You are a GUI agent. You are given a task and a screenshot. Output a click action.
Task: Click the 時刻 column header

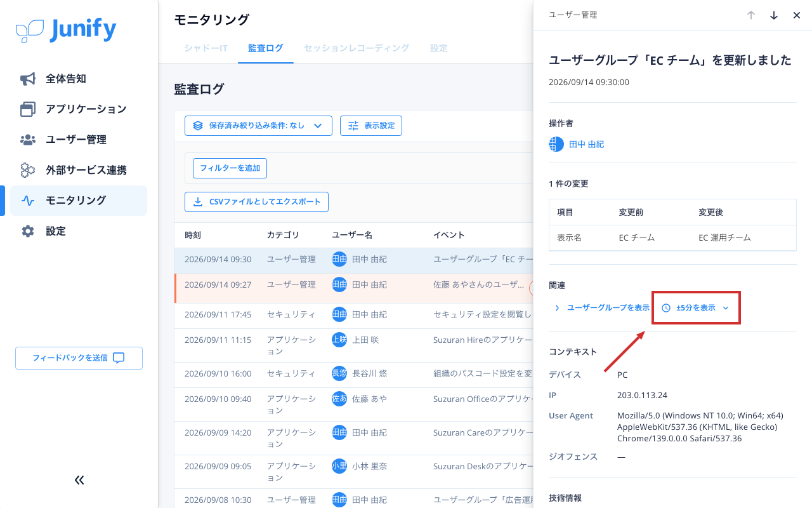tap(193, 235)
